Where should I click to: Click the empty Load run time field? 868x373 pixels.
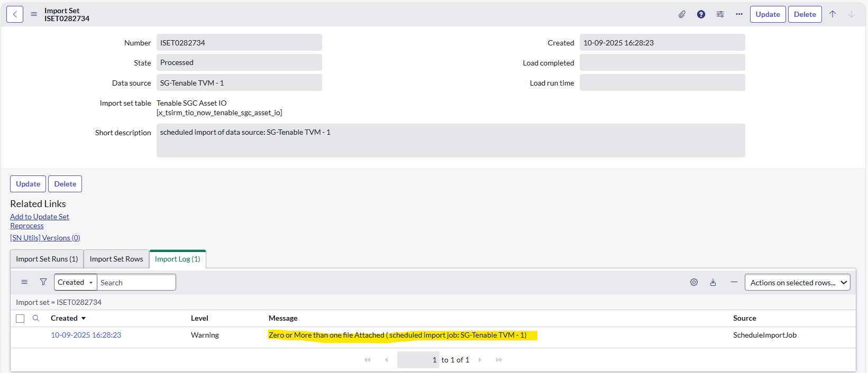point(662,82)
